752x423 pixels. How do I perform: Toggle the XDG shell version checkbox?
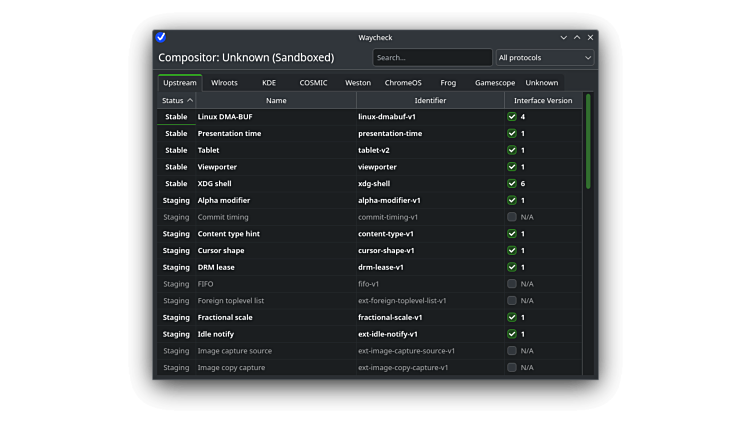pyautogui.click(x=512, y=184)
